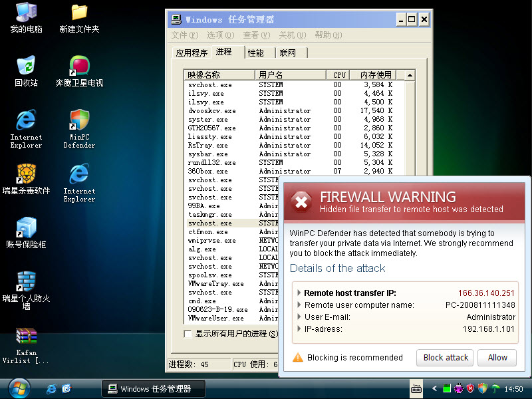The height and width of the screenshot is (399, 532).
Task: Click the orange warning triangle icon
Action: pyautogui.click(x=297, y=357)
